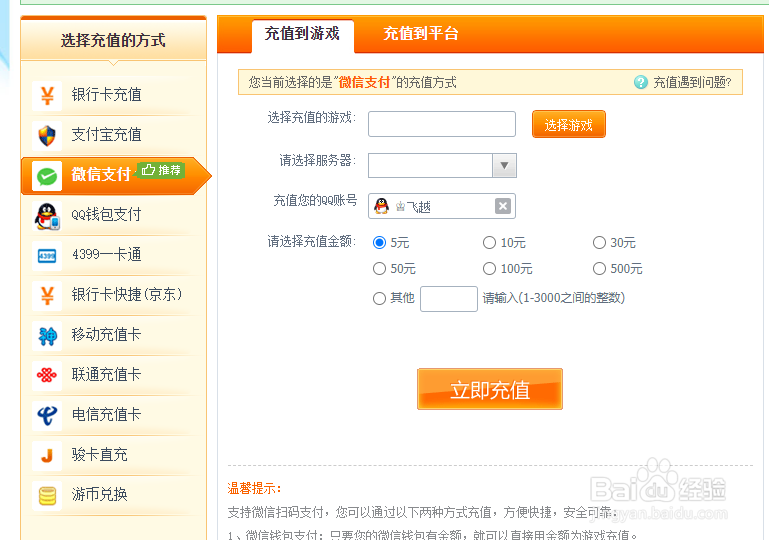Click the QQ wallet penguin icon

pos(47,216)
